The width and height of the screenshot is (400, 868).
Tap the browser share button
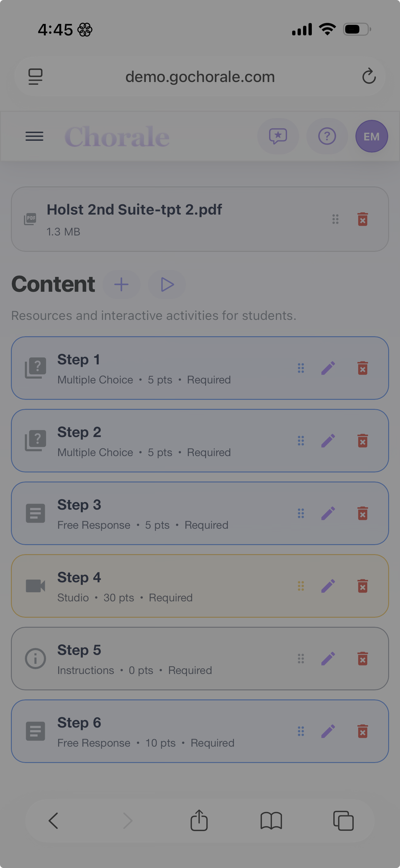(x=199, y=820)
